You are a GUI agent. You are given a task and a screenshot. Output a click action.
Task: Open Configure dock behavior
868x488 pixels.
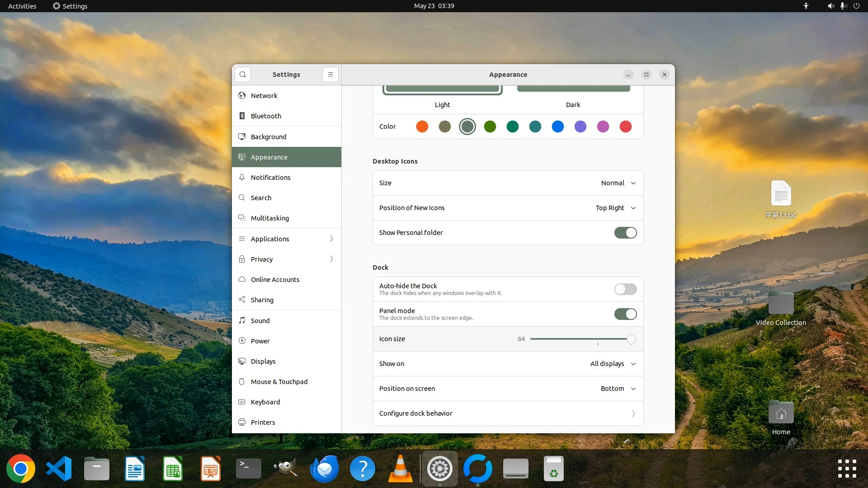(x=508, y=413)
